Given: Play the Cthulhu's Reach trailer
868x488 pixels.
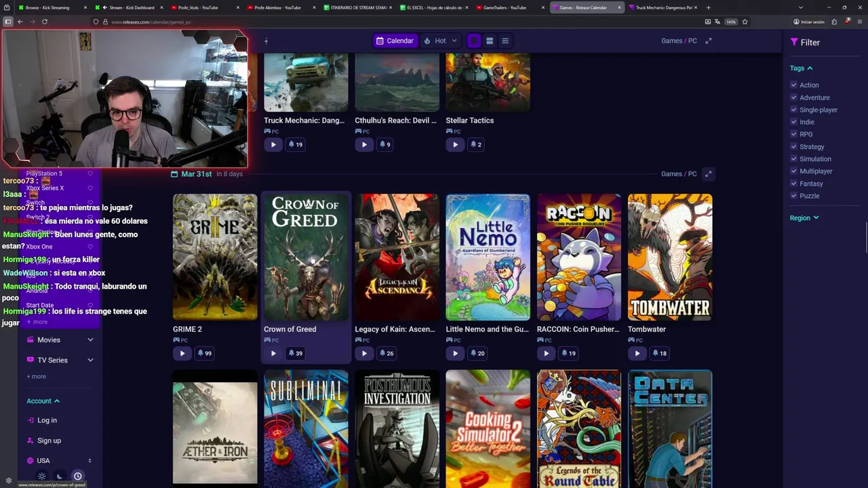Looking at the screenshot, I should [x=364, y=144].
